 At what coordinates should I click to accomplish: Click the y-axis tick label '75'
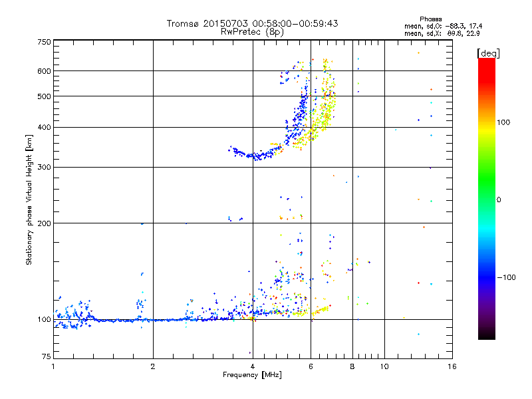[46, 356]
